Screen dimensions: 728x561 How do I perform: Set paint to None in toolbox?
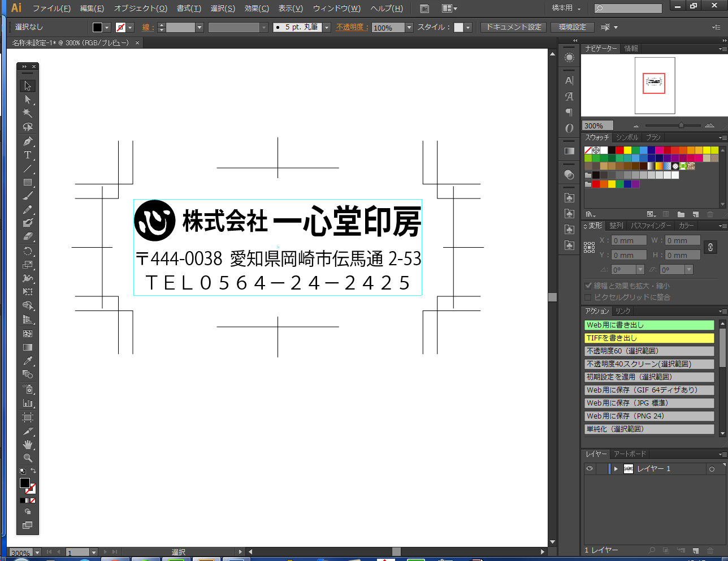click(x=33, y=500)
